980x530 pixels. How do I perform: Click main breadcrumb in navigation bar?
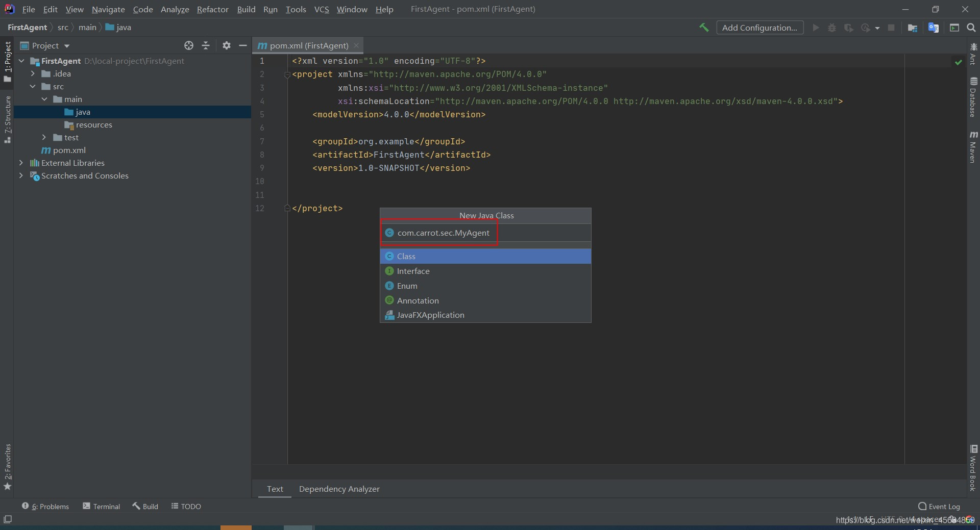pos(87,28)
